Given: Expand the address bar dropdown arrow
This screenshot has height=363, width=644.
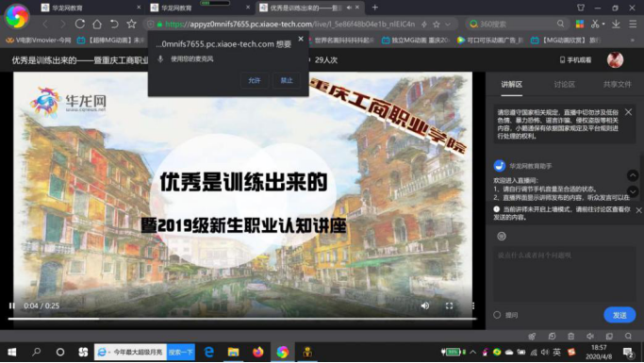Looking at the screenshot, I should point(448,25).
